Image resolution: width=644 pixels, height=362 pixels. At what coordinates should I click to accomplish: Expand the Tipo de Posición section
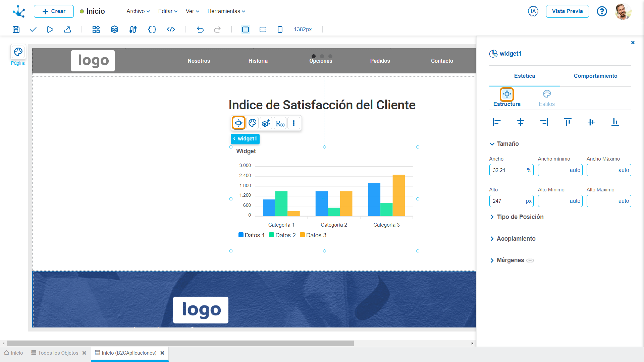(x=517, y=217)
